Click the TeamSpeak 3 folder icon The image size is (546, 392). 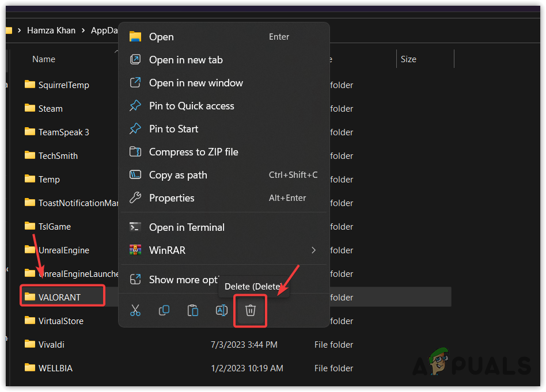point(30,132)
